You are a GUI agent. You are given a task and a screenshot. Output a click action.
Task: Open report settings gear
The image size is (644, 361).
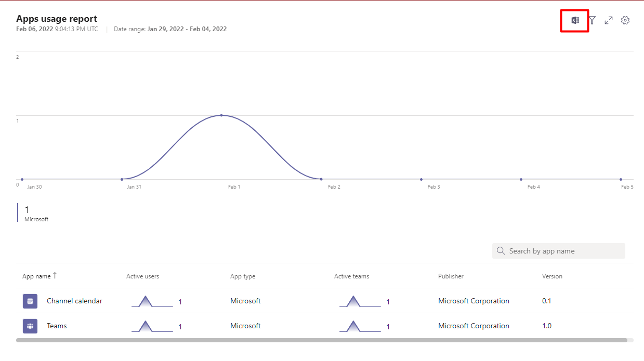coord(625,20)
